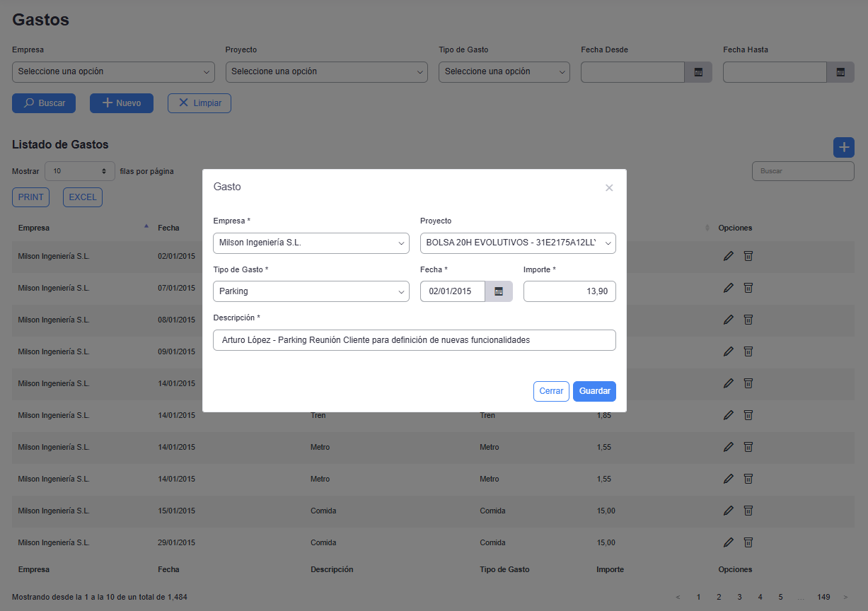The width and height of the screenshot is (868, 611).
Task: Click calendar icon next to Fecha Hasta
Action: [840, 72]
